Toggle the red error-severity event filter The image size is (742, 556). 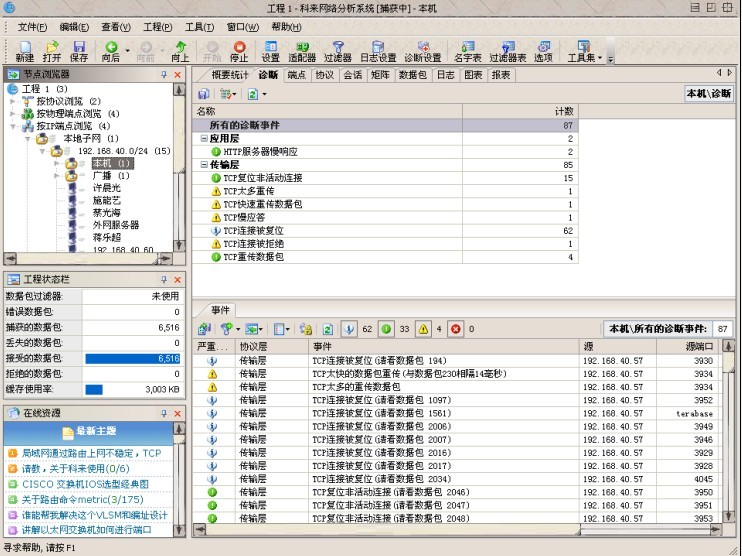(x=457, y=328)
